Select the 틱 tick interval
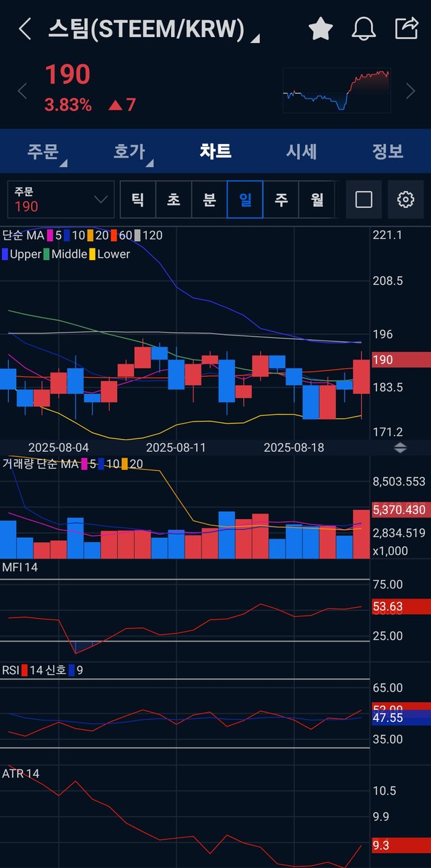The width and height of the screenshot is (431, 868). click(138, 199)
